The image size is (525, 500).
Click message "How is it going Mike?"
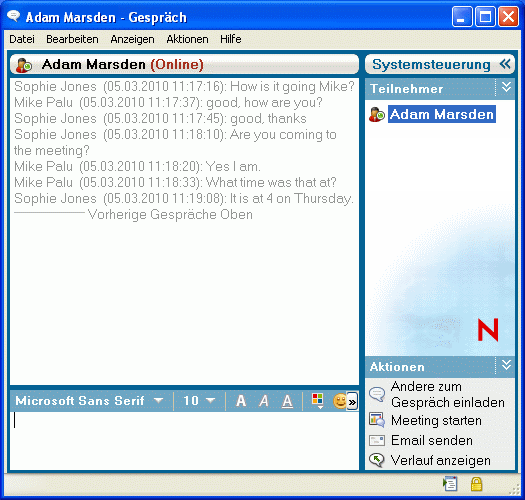tap(292, 86)
